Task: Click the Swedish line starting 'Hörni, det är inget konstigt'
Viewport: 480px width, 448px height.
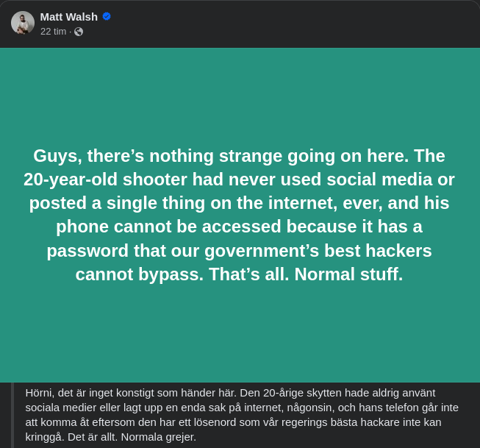Action: [230, 393]
